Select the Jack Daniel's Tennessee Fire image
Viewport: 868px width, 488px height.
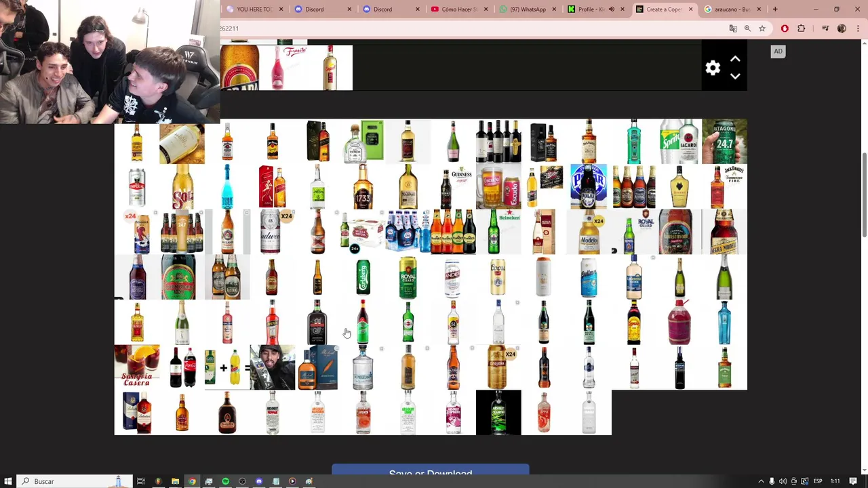click(x=724, y=186)
